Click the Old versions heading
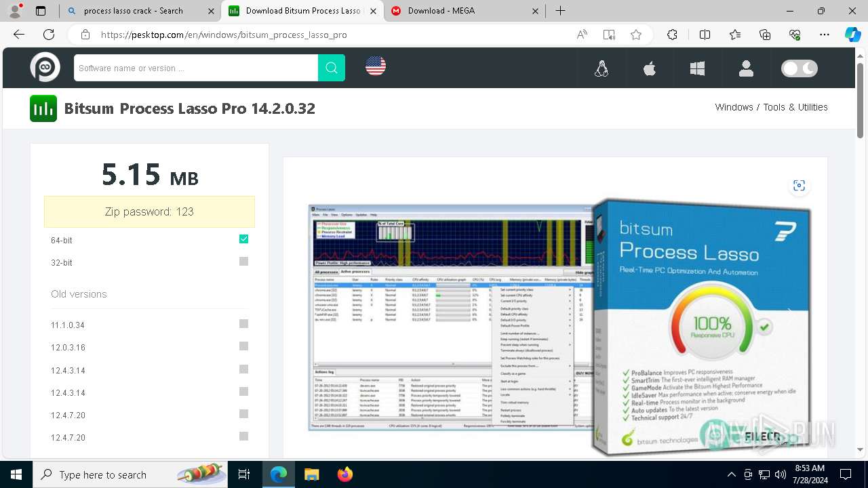This screenshot has height=488, width=868. coord(79,294)
